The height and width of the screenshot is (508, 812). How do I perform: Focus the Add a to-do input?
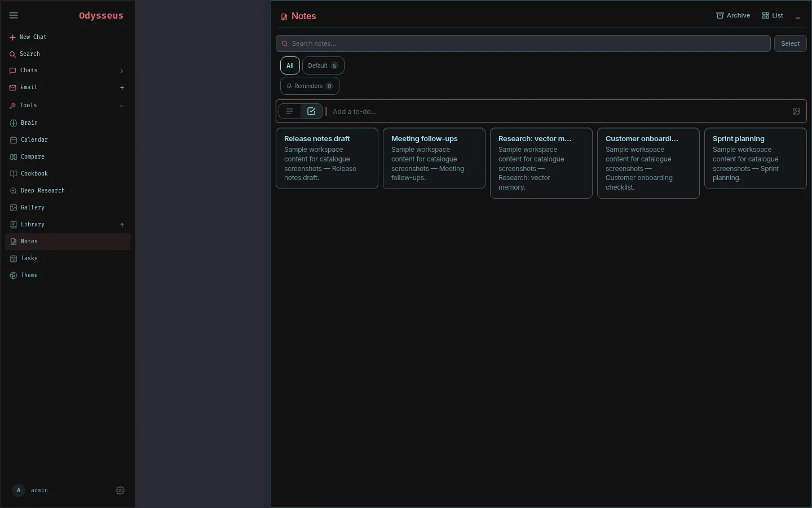click(558, 111)
